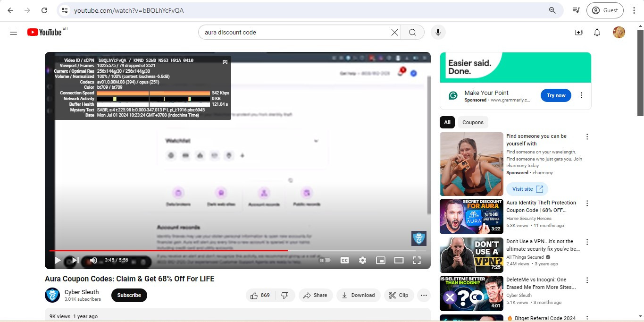Click the zoom magnifier in address bar
This screenshot has width=644, height=322.
click(552, 10)
